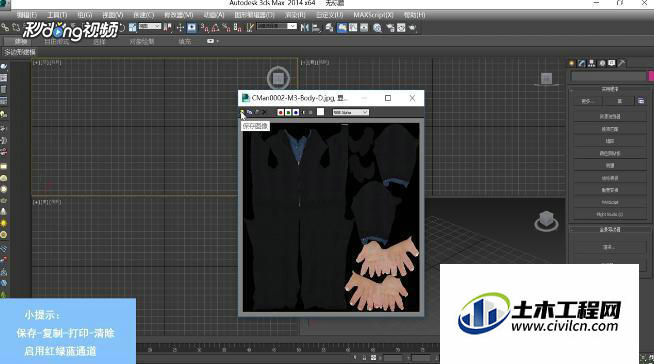The height and width of the screenshot is (364, 654).
Task: Open the 编辑(E) menu
Action: click(27, 15)
